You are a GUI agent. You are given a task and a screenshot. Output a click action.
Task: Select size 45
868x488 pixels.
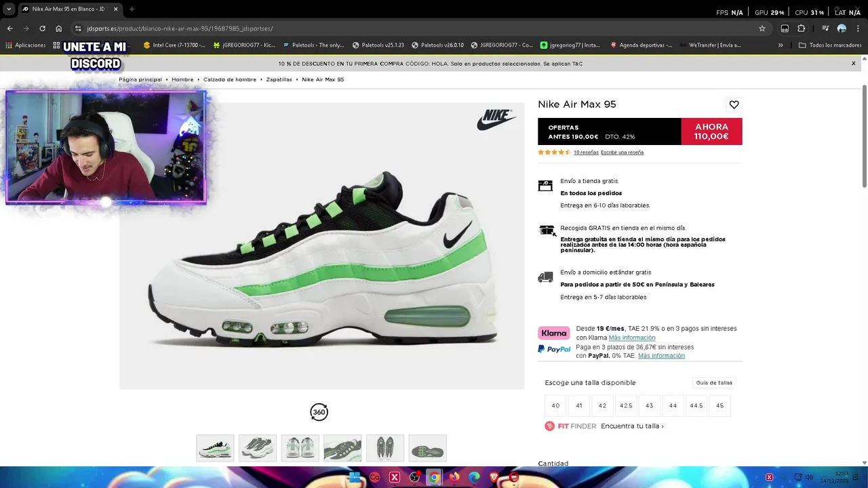coord(719,405)
